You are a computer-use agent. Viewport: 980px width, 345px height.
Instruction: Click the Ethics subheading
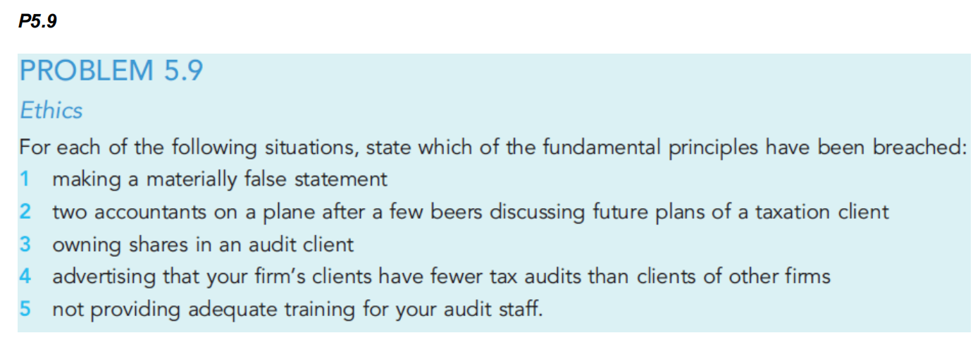pos(51,111)
